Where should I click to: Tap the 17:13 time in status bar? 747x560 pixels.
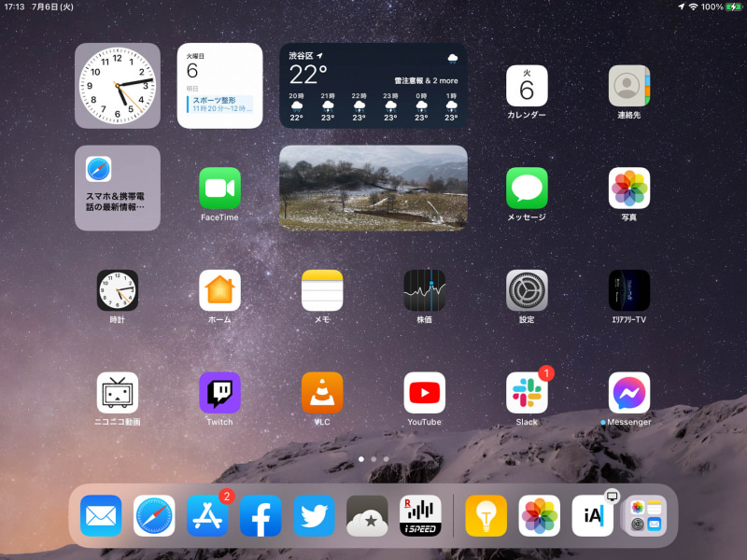[x=14, y=7]
